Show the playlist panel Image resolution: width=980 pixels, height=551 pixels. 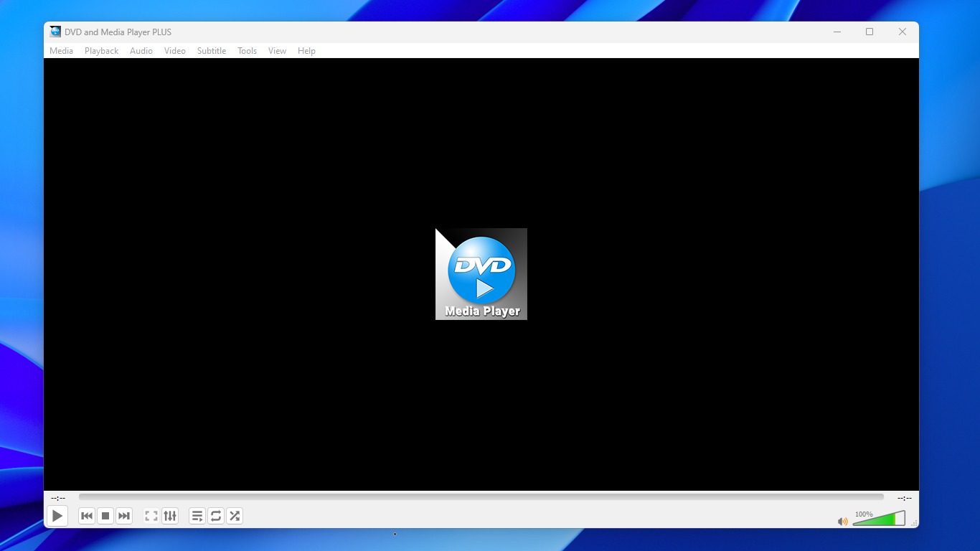click(x=197, y=515)
